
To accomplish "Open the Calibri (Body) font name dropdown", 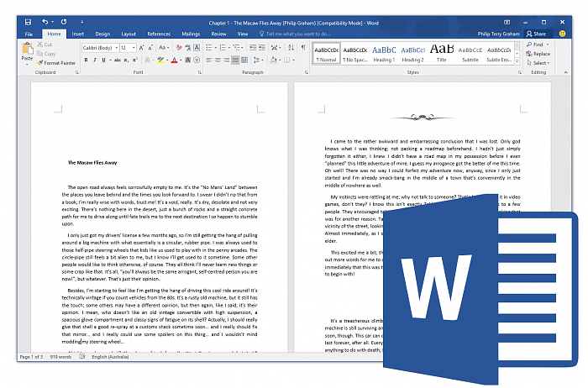I will point(100,48).
